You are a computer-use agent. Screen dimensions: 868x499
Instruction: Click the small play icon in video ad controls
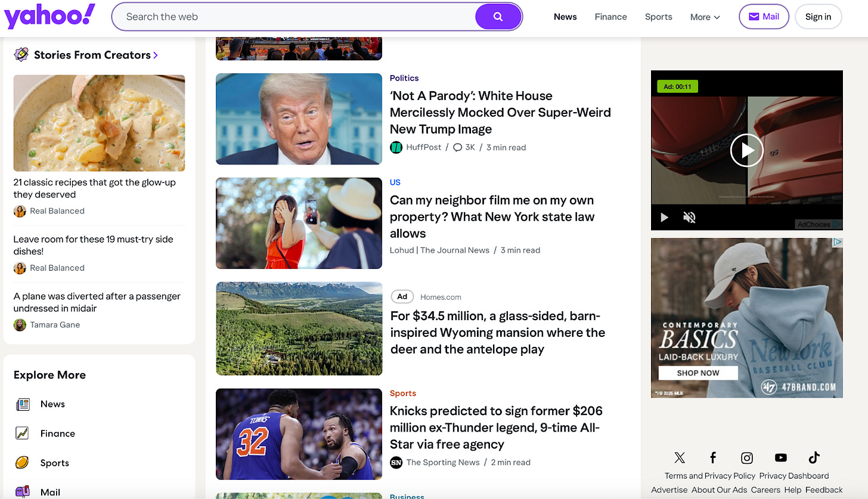pos(664,218)
